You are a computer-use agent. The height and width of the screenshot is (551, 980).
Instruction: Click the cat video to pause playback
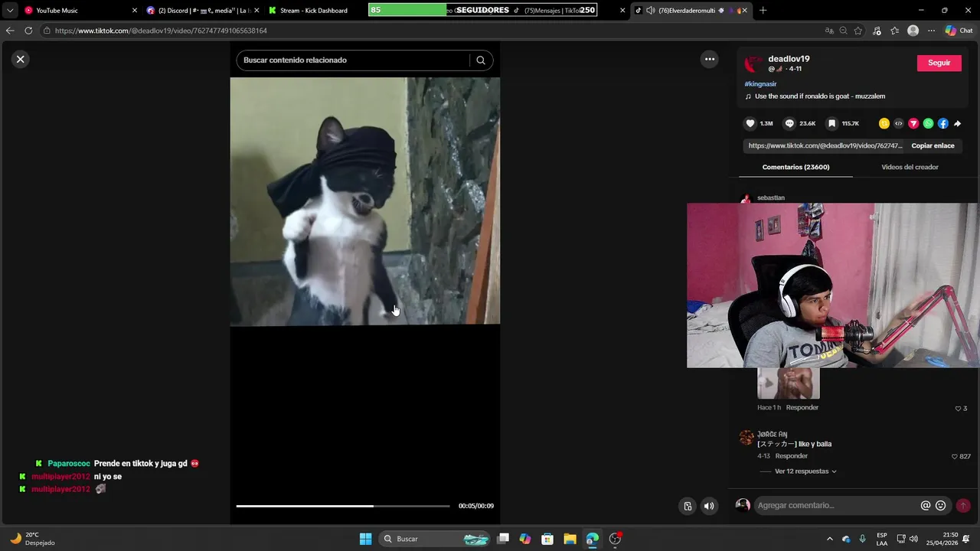pos(365,201)
